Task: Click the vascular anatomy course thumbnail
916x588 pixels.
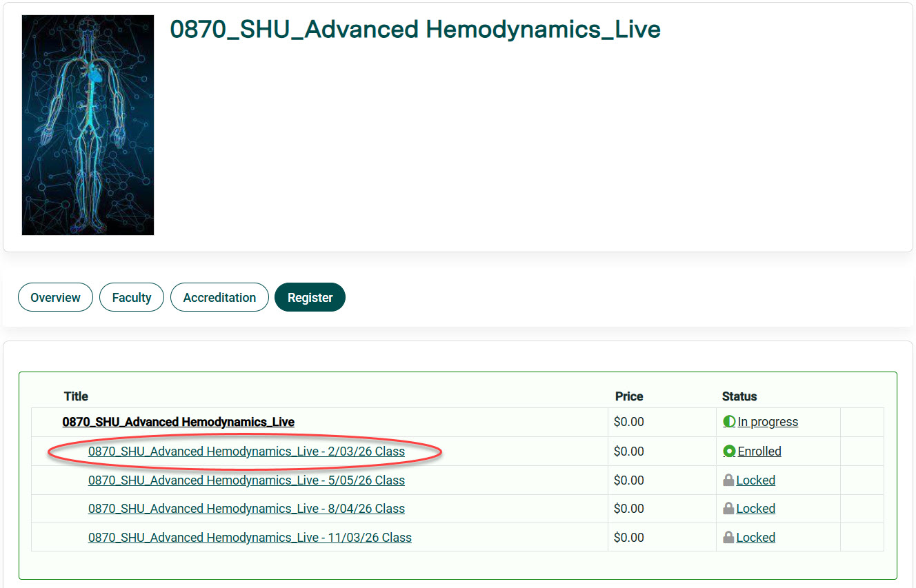Action: pos(88,125)
